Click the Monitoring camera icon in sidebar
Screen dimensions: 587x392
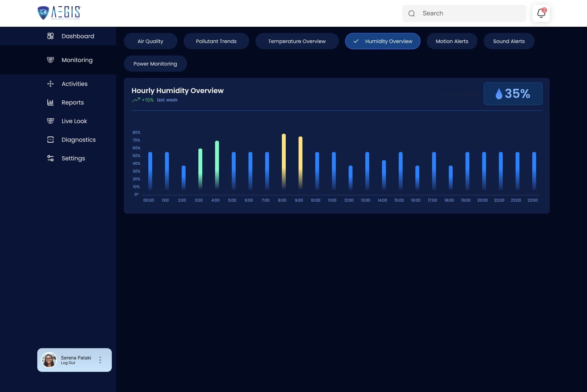coord(50,60)
